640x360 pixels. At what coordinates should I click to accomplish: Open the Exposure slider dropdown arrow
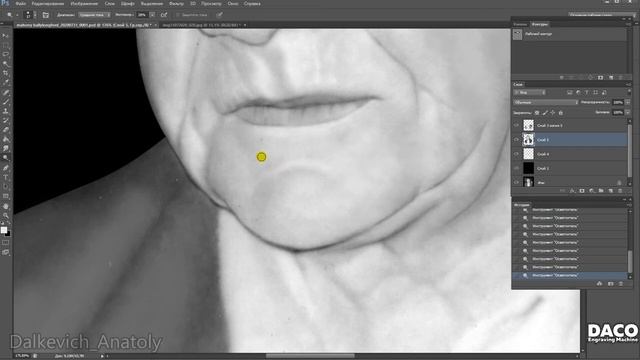point(152,15)
